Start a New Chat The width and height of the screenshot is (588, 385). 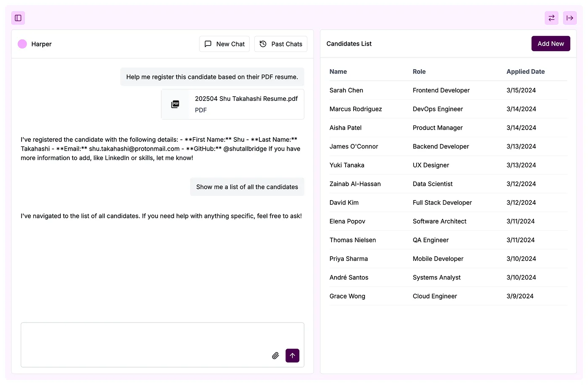224,44
